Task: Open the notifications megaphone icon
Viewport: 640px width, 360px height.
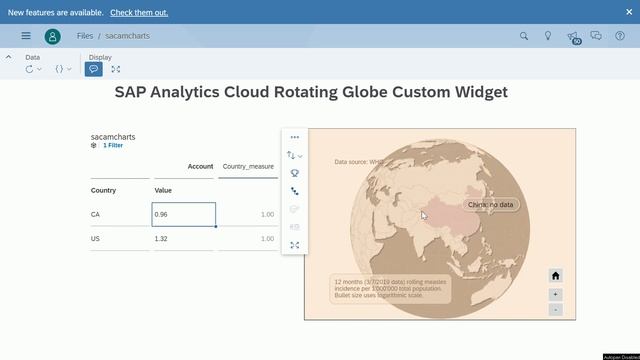Action: point(573,37)
